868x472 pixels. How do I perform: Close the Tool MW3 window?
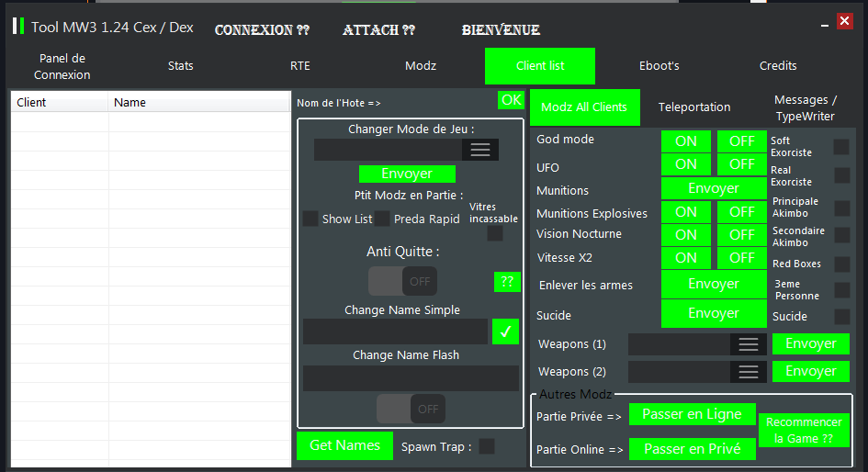[x=845, y=21]
